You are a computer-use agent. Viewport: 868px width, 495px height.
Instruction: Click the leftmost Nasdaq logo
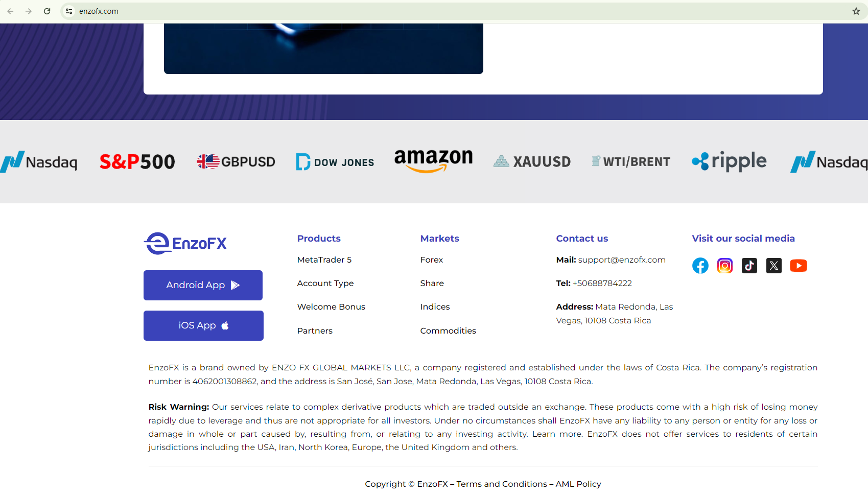click(39, 162)
